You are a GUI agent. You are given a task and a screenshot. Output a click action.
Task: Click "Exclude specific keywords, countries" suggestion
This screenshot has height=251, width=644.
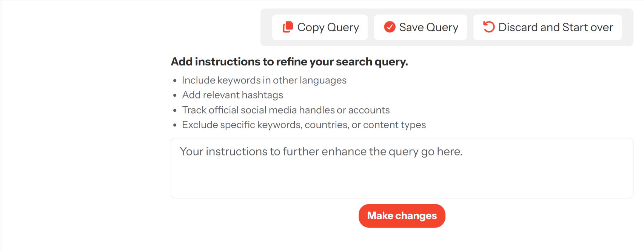click(x=304, y=125)
